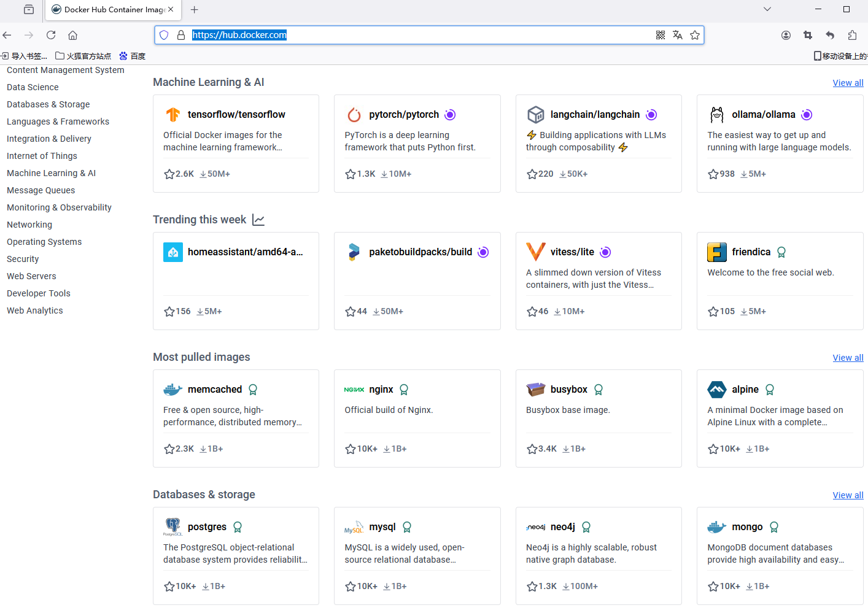Open the page translate icon in address bar
This screenshot has width=868, height=613.
678,35
